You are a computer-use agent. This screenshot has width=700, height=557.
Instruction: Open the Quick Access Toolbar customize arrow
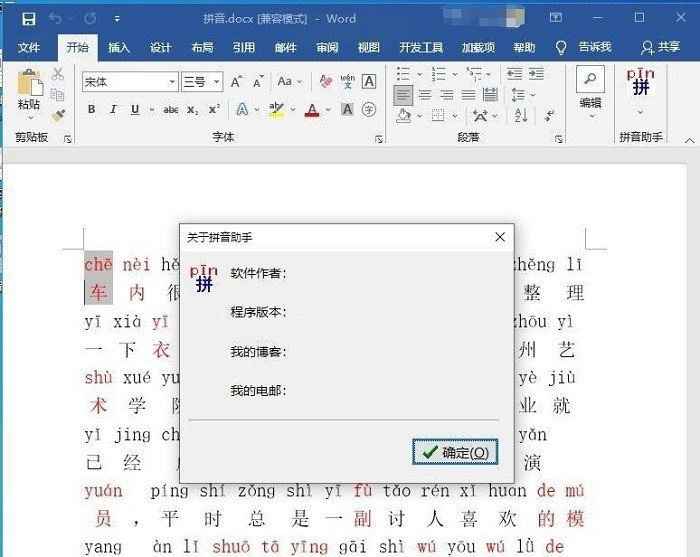[117, 19]
